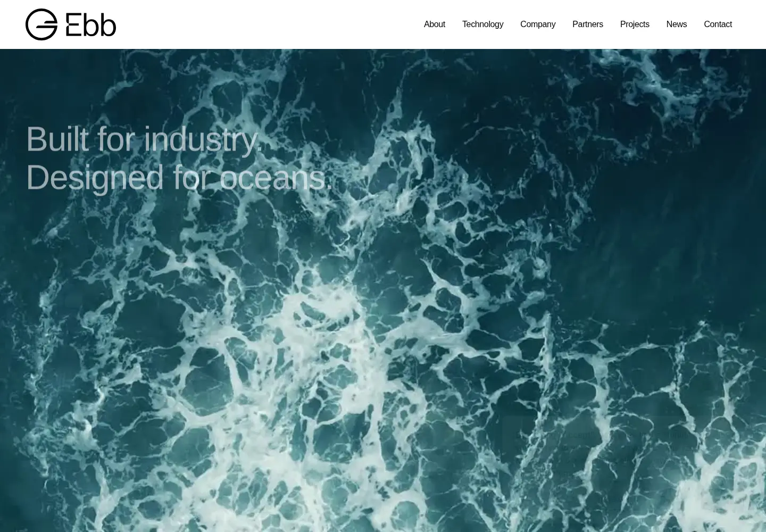Screen dimensions: 766x532
Task: Open the News link
Action: coord(677,24)
